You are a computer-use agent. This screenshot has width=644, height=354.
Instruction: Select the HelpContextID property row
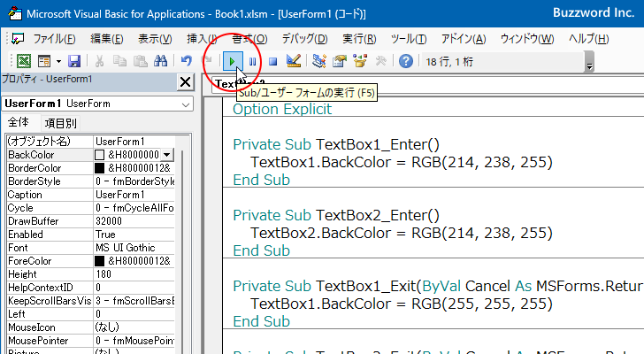[x=90, y=288]
